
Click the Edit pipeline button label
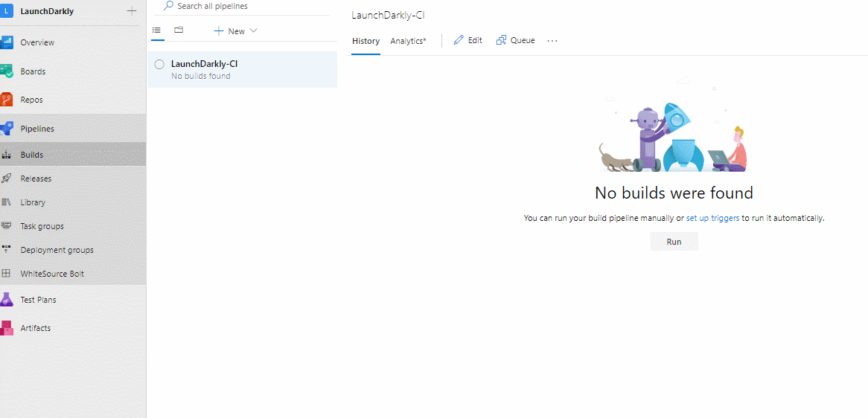(475, 40)
